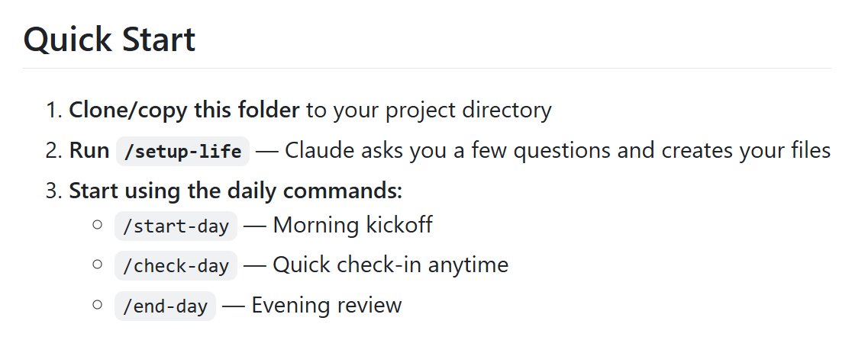Click the bold word 'Run'
The width and height of the screenshot is (868, 340).
pyautogui.click(x=89, y=151)
